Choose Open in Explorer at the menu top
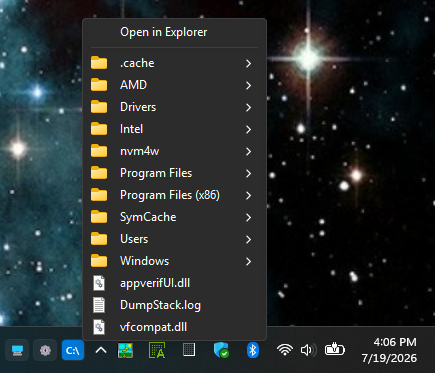Image resolution: width=435 pixels, height=373 pixels. pos(174,32)
